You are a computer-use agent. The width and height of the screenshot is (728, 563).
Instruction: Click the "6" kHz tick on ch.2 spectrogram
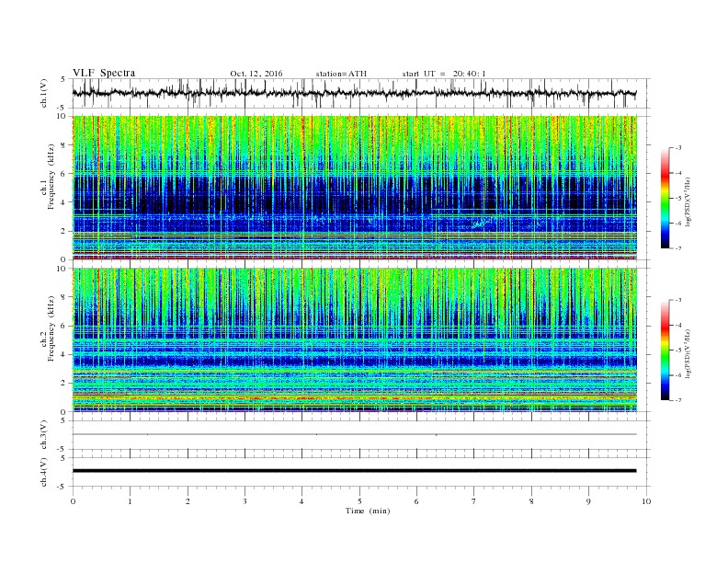[x=64, y=326]
